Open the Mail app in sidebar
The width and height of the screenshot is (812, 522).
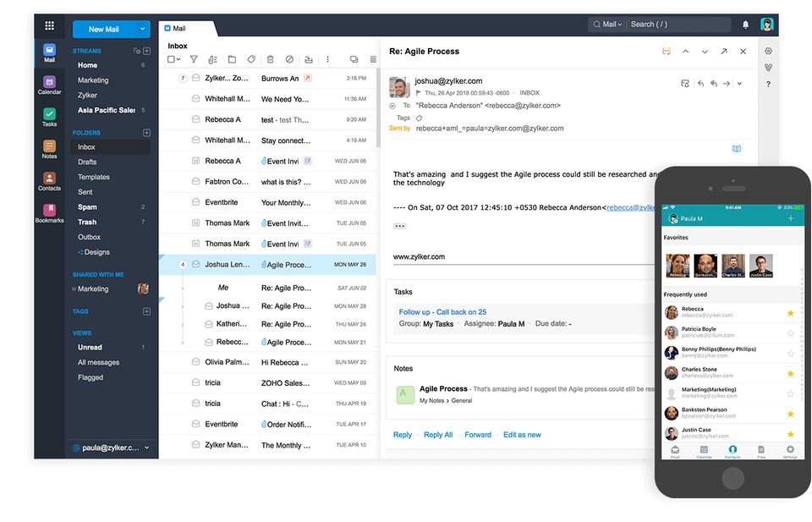[x=49, y=53]
